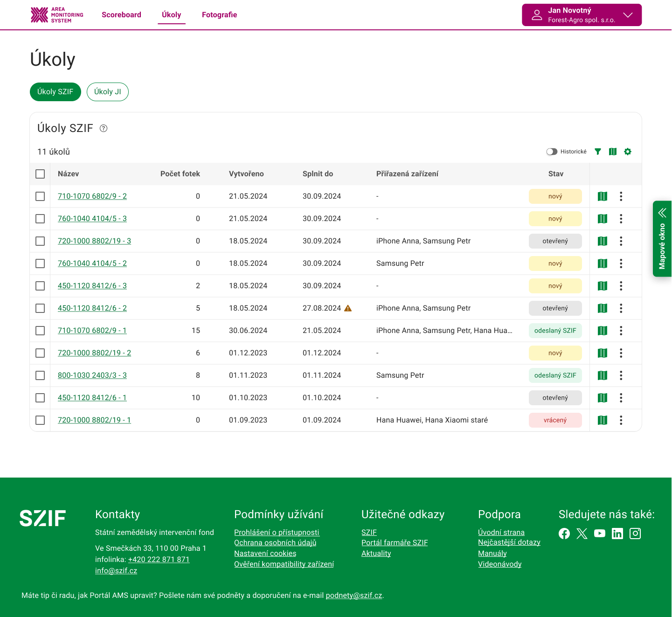Open the filter icon above the table
672x617 pixels.
click(598, 152)
